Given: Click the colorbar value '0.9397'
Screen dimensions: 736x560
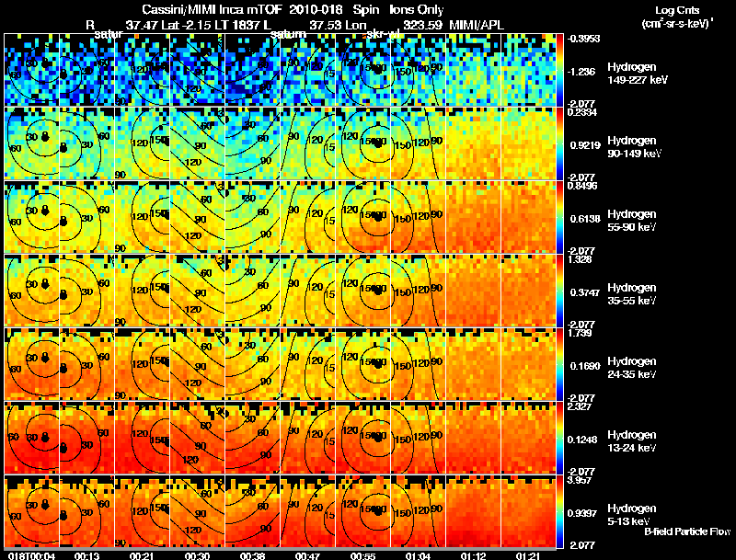Looking at the screenshot, I should pyautogui.click(x=582, y=514).
